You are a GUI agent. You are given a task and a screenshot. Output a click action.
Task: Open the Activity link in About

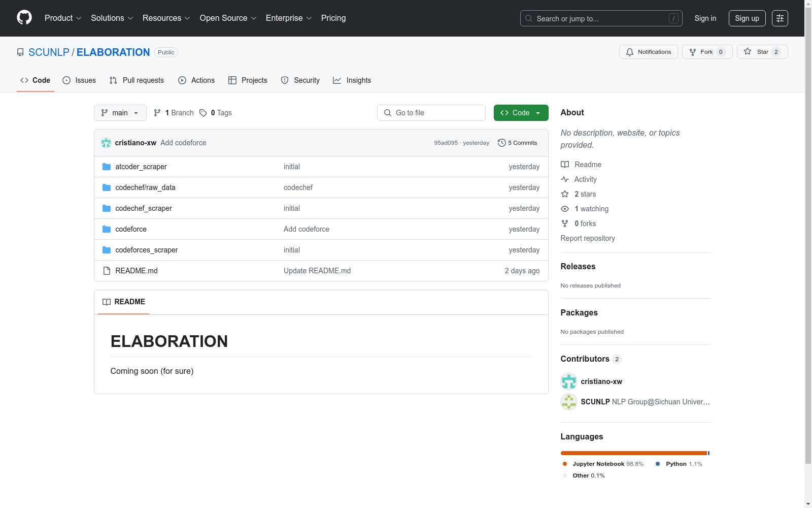coord(579,179)
